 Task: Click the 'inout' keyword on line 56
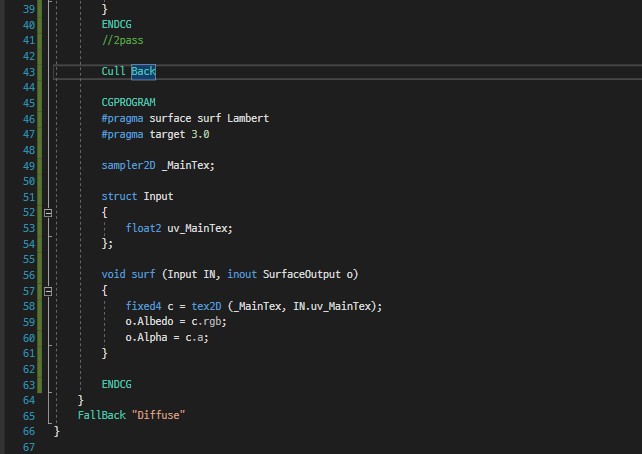[242, 274]
